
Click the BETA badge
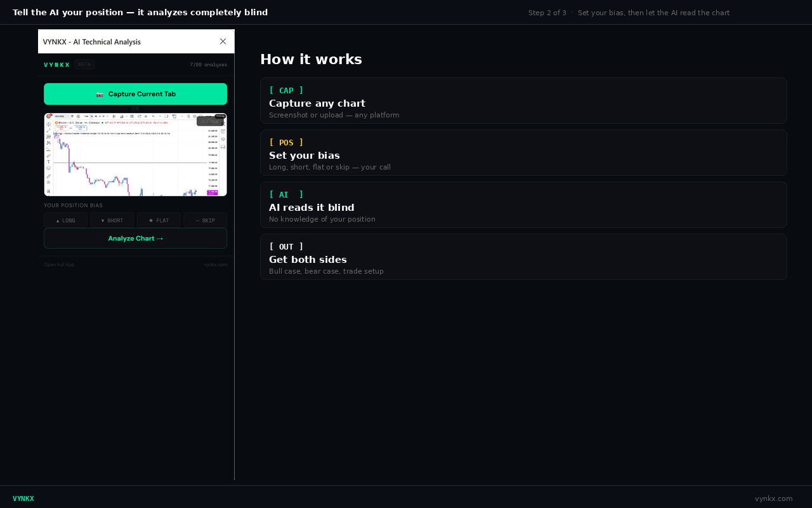[84, 64]
